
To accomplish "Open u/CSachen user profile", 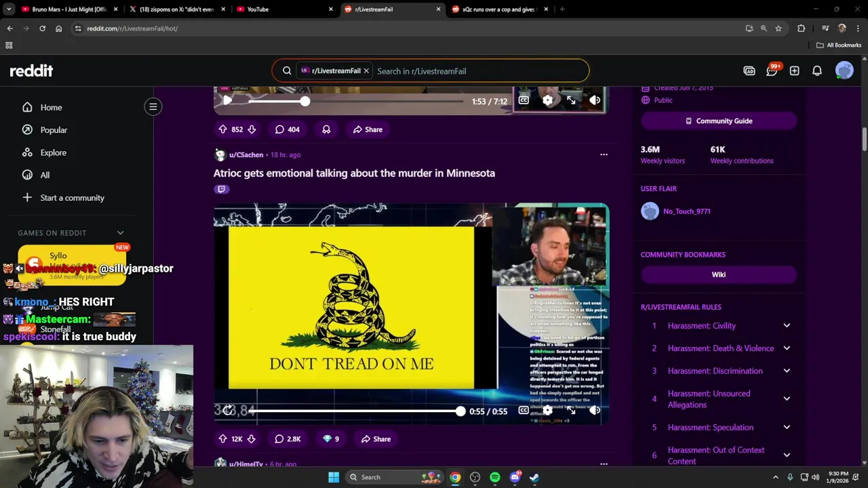I will click(x=246, y=155).
